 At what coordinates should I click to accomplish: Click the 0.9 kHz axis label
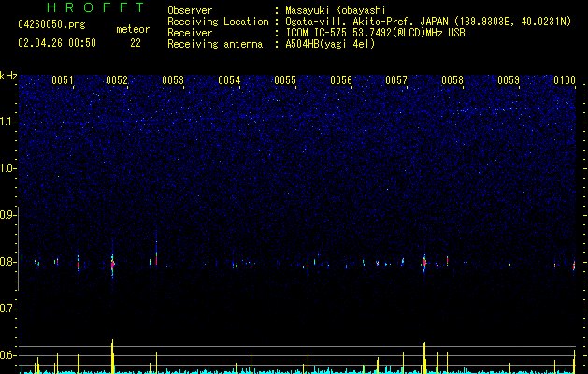click(7, 215)
